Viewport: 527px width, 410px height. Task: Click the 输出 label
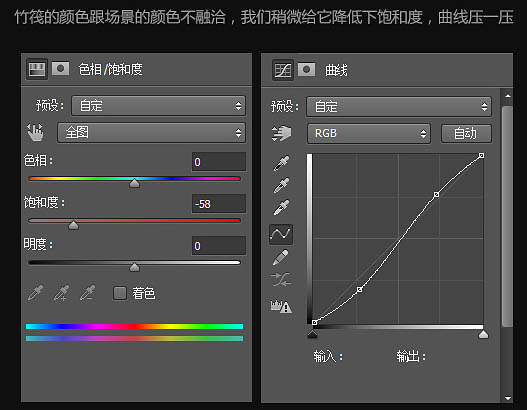pos(411,356)
